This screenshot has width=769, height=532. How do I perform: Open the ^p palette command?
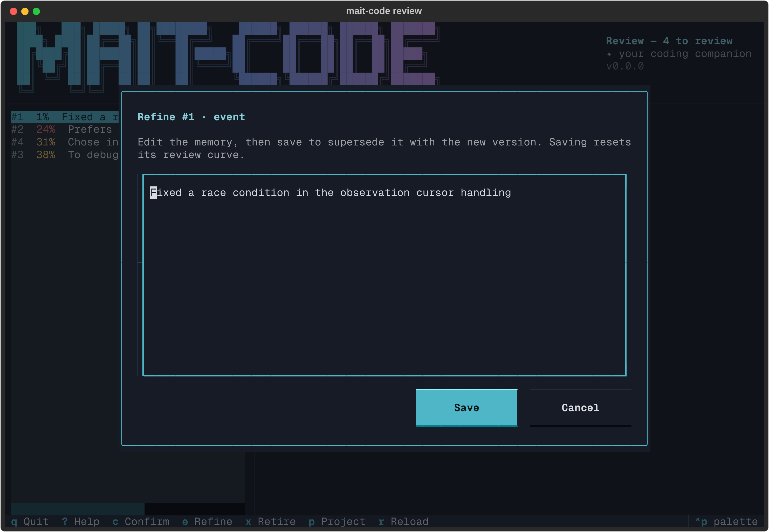pos(726,521)
